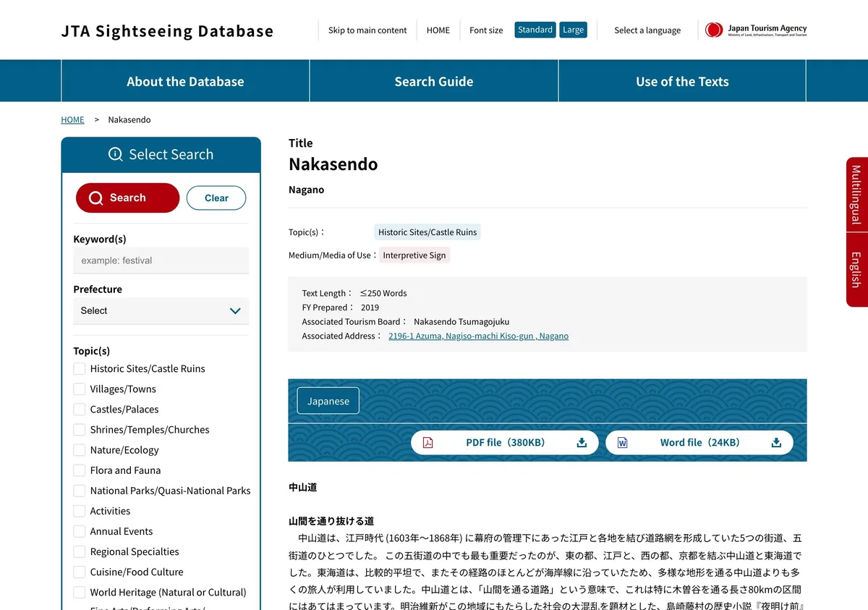Open the About the Database tab

pyautogui.click(x=185, y=81)
